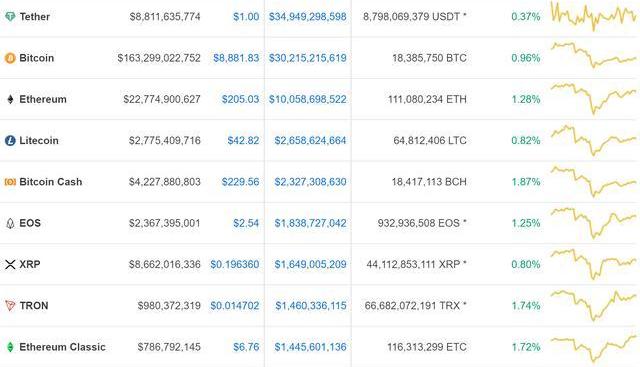The width and height of the screenshot is (640, 367).
Task: Click the TRON sparkline price graph
Action: [593, 305]
